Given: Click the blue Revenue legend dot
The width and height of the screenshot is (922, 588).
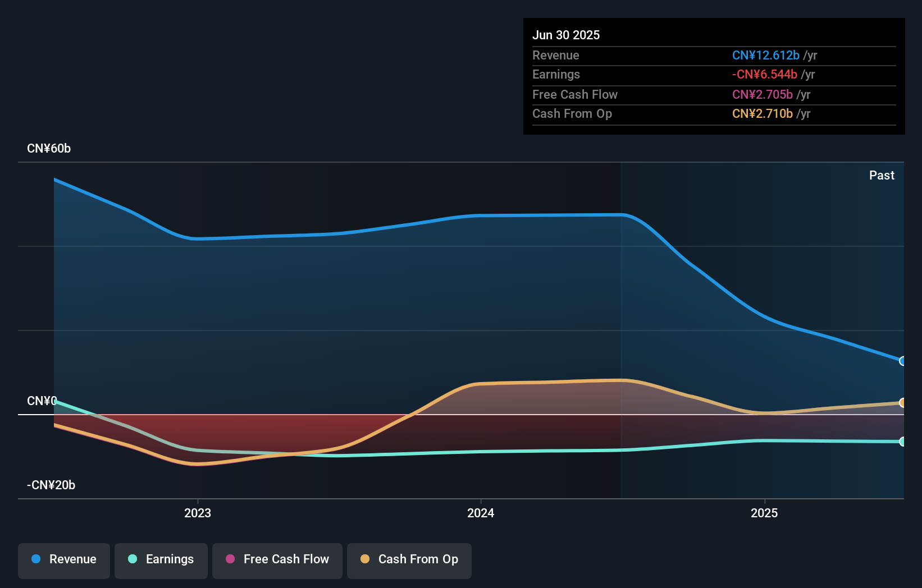Looking at the screenshot, I should [36, 559].
